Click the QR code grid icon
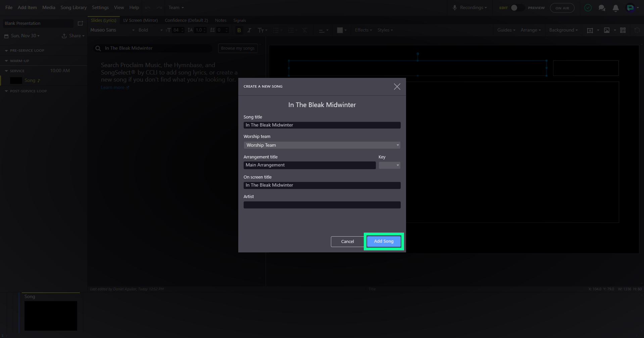 coord(623,30)
